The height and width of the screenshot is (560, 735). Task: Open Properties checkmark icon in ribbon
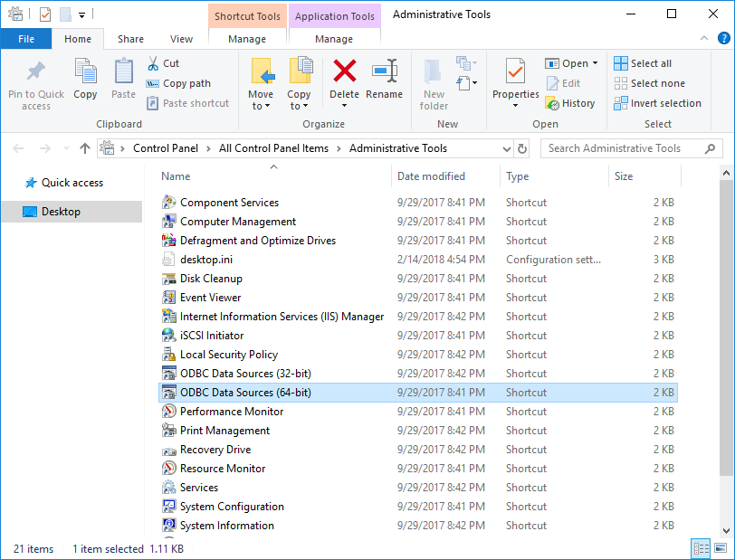point(515,71)
